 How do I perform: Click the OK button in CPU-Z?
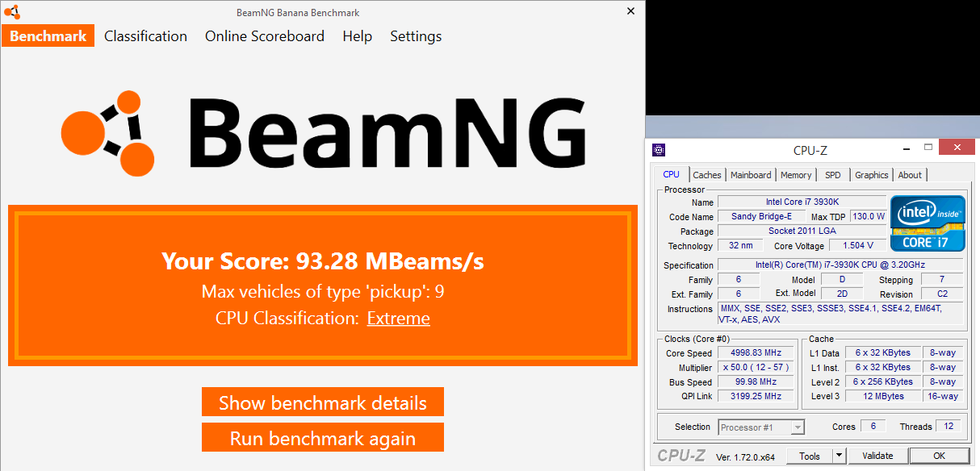(x=939, y=456)
